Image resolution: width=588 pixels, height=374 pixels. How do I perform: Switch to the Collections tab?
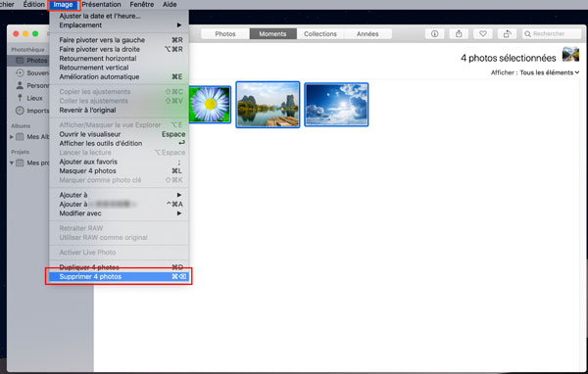[320, 33]
